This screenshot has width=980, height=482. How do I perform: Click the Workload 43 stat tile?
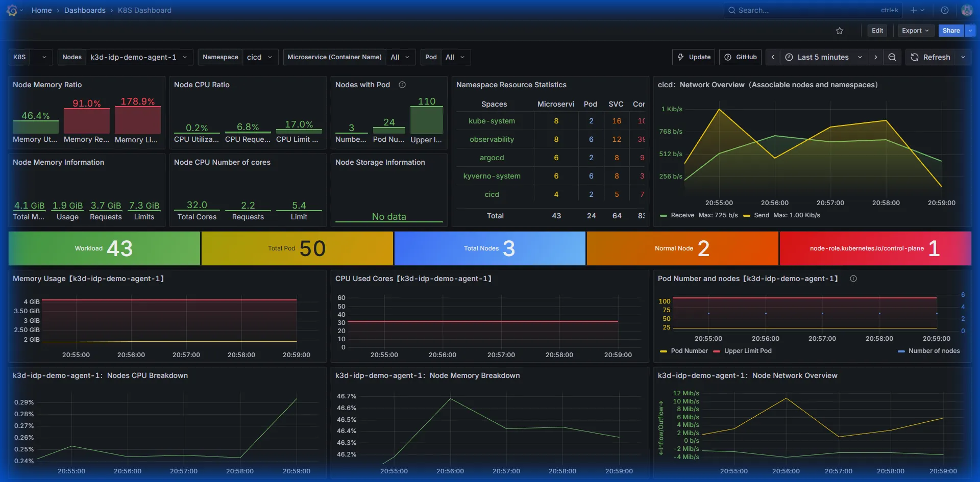[104, 248]
